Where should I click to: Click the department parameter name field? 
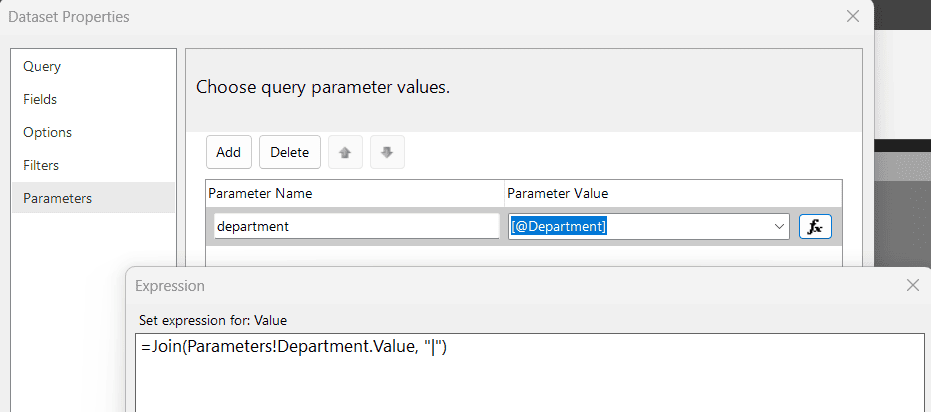tap(355, 227)
